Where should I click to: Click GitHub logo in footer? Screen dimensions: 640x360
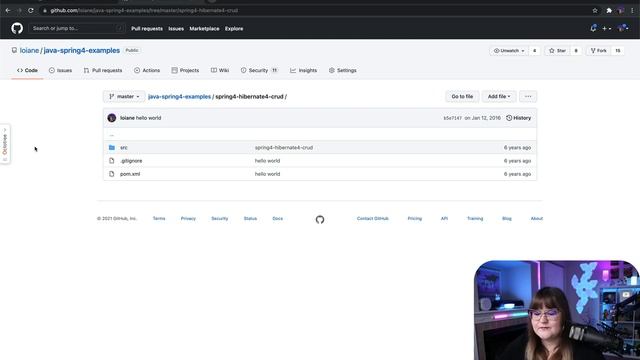tap(320, 220)
